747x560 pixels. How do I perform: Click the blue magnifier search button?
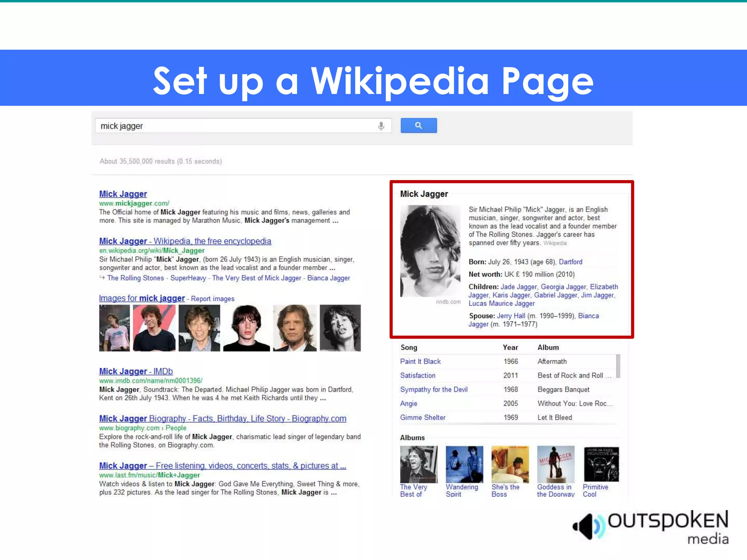(x=418, y=125)
